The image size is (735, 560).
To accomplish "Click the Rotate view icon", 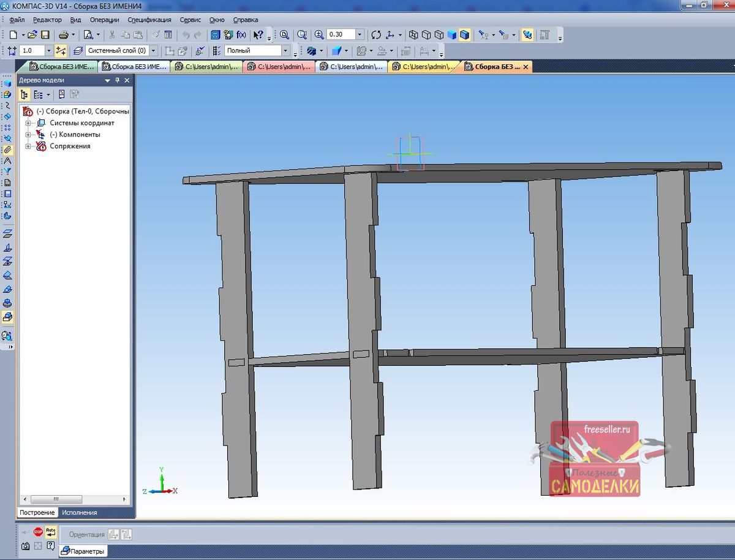I will coord(376,35).
